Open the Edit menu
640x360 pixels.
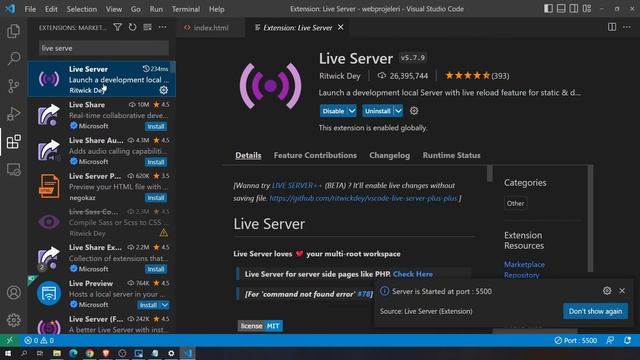coord(51,9)
